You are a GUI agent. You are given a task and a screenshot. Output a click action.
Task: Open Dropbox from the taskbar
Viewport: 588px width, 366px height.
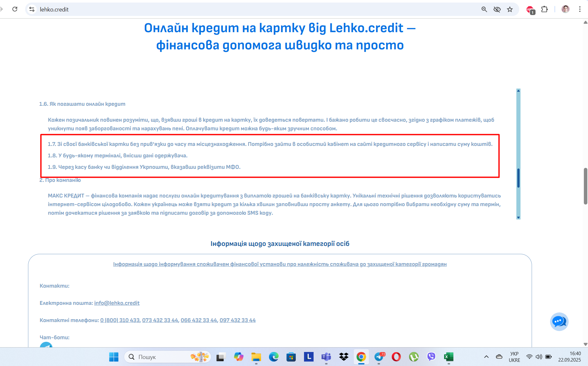[x=344, y=357]
